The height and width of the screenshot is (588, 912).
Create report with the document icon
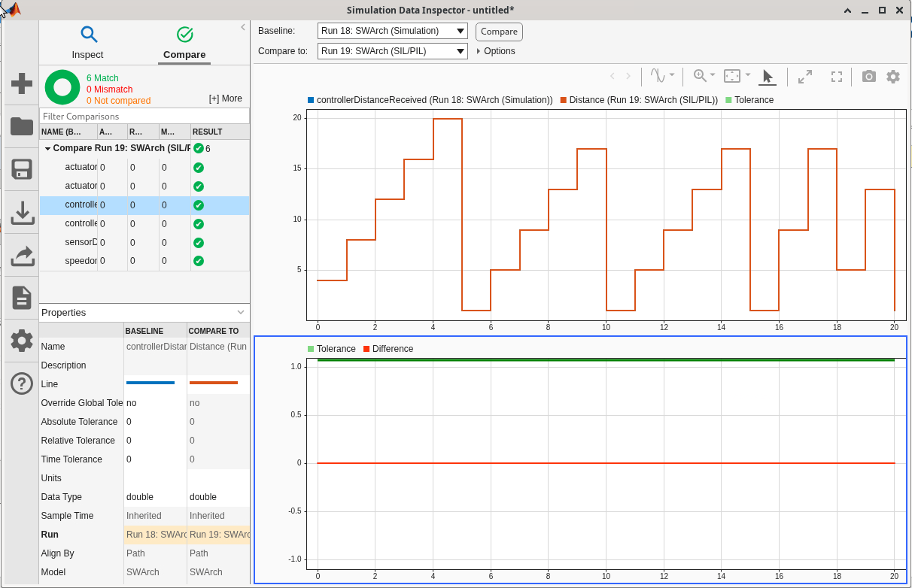tap(21, 298)
